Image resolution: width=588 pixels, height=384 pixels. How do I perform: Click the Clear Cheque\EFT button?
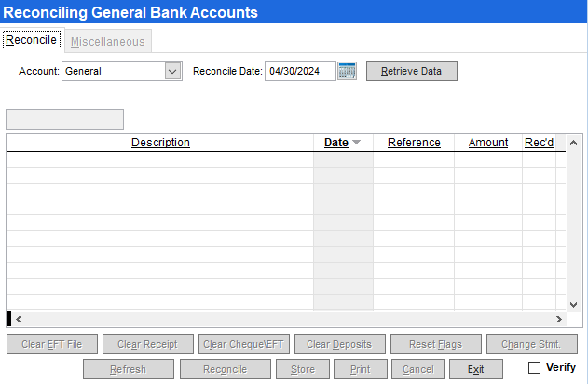tap(244, 344)
